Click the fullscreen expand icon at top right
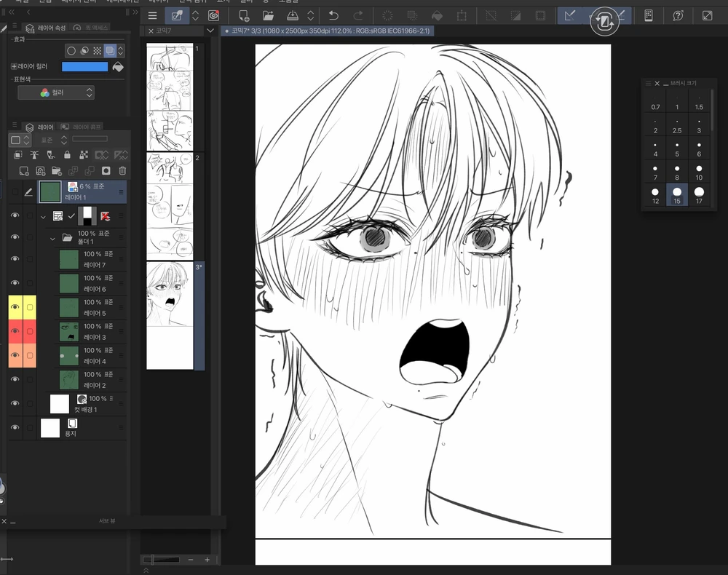 click(707, 16)
